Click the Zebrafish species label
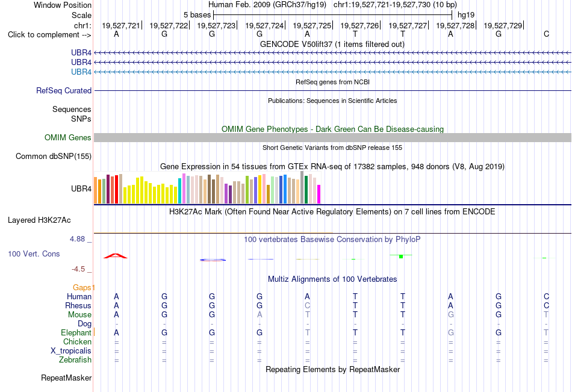Viewport: 572px width, 392px height. pyautogui.click(x=75, y=360)
